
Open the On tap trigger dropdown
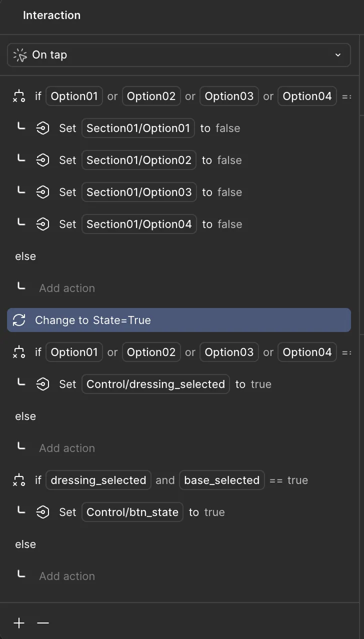pyautogui.click(x=178, y=55)
